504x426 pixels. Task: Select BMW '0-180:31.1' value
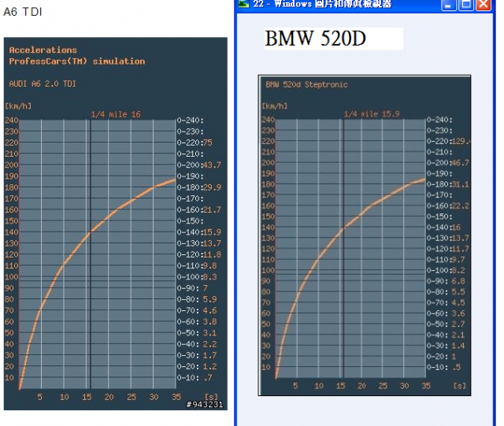point(448,184)
